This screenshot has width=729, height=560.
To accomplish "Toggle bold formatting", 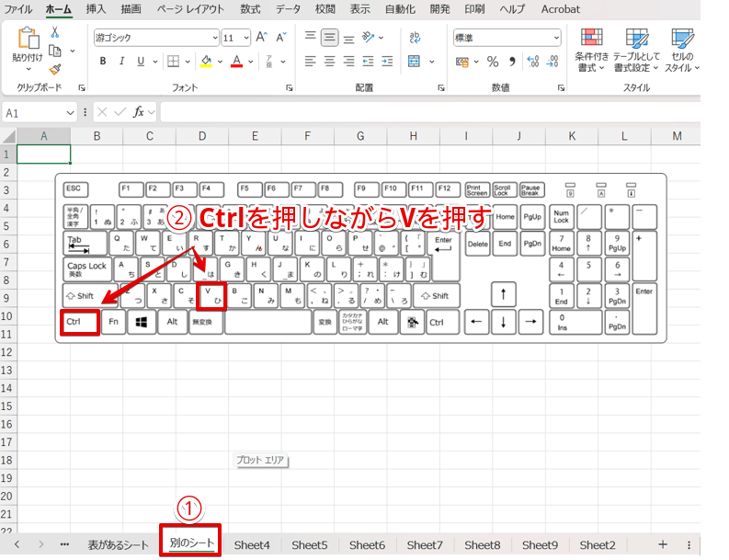I will [x=103, y=61].
